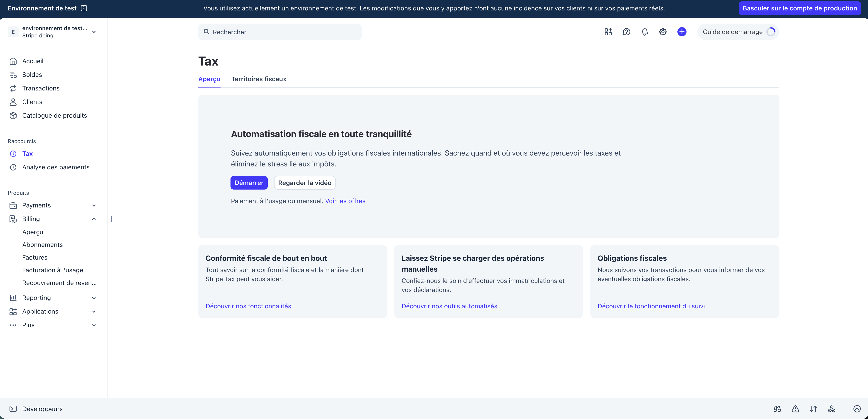
Task: Click the Clients person icon
Action: pyautogui.click(x=13, y=102)
